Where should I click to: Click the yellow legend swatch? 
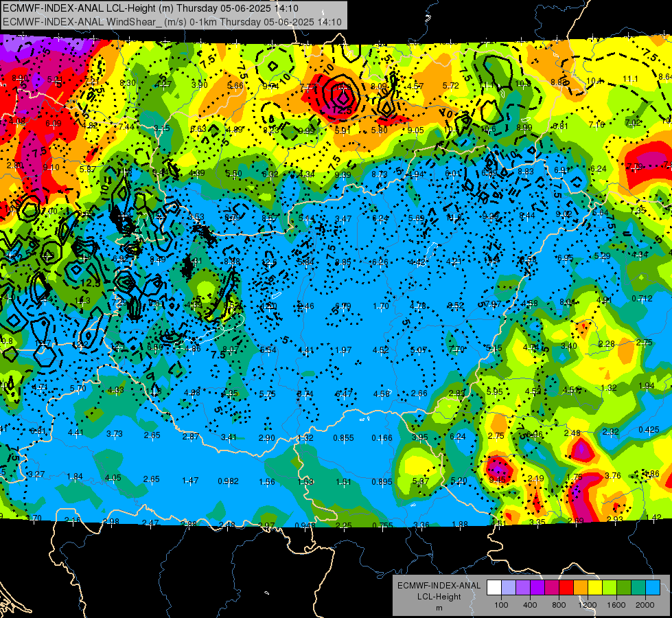(595, 587)
